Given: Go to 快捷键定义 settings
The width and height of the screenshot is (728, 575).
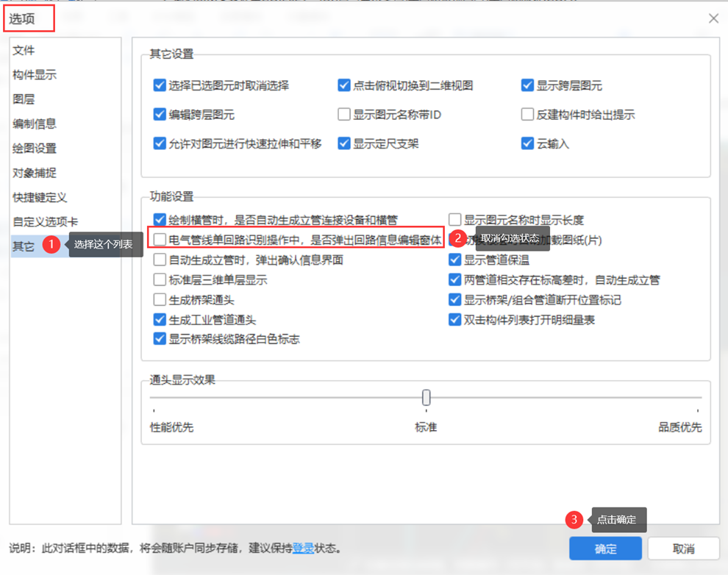Looking at the screenshot, I should point(40,198).
